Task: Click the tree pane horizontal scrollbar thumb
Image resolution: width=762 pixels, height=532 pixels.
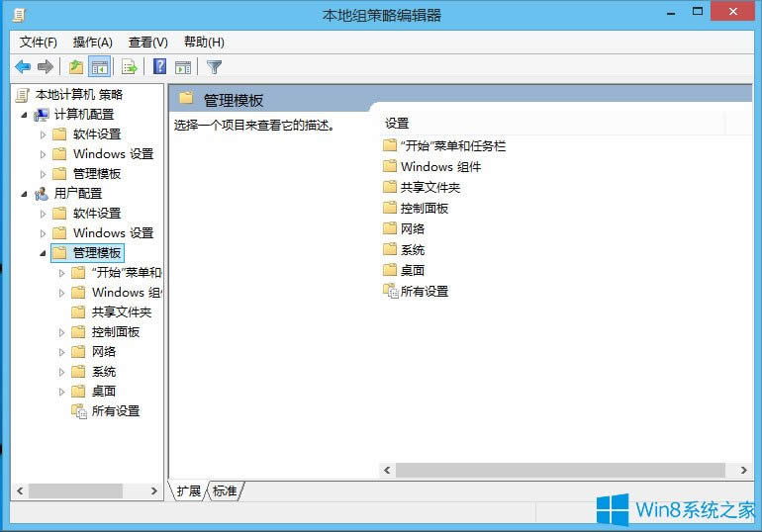Action: (75, 490)
